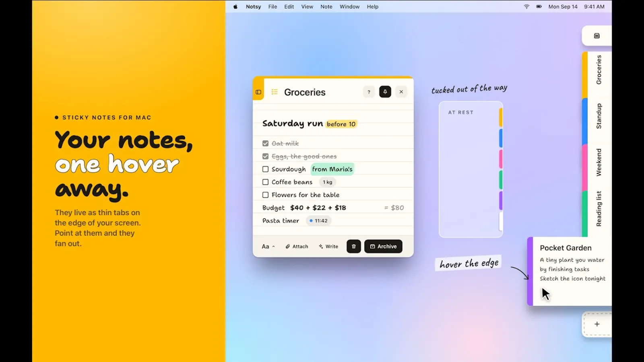Click the Groceries note title
644x362 pixels.
coord(305,92)
